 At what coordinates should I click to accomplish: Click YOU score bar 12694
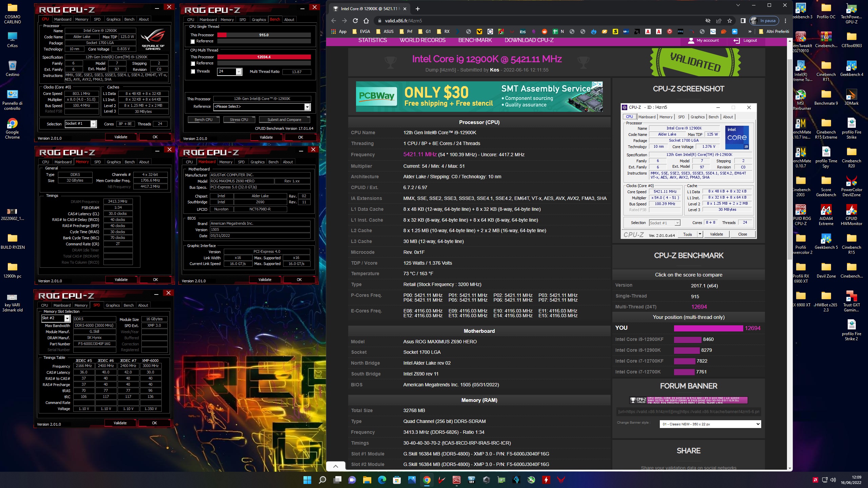[708, 328]
